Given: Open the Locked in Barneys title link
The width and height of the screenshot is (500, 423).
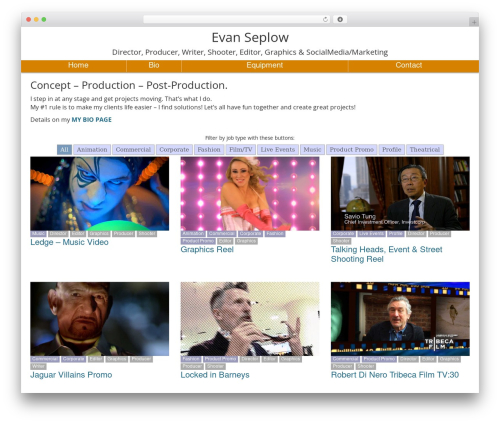Looking at the screenshot, I should 215,375.
